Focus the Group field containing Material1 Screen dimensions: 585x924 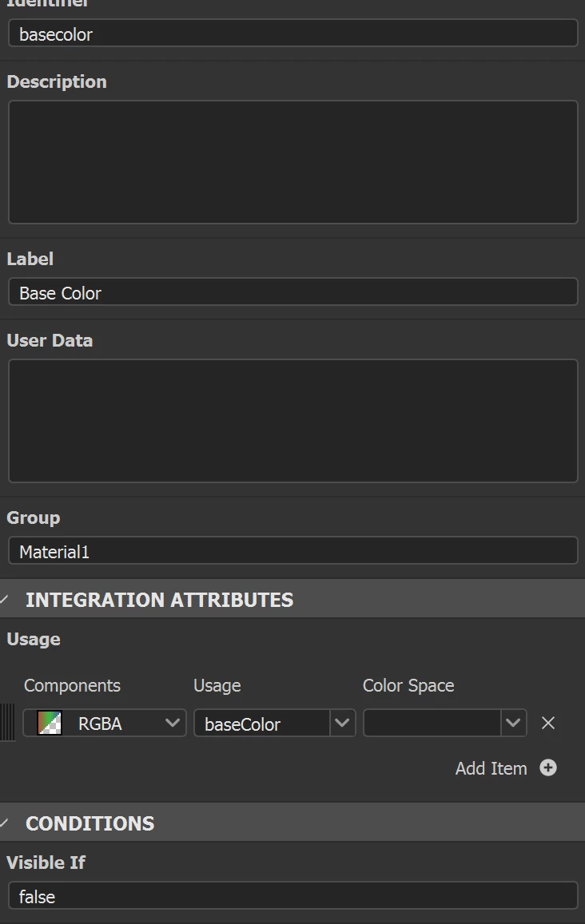click(x=292, y=551)
